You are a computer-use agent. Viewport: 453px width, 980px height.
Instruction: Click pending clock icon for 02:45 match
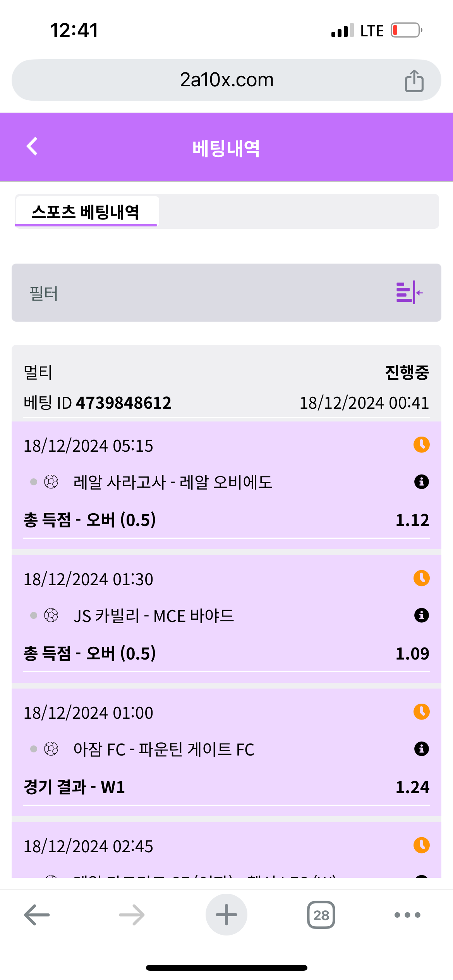coord(421,845)
